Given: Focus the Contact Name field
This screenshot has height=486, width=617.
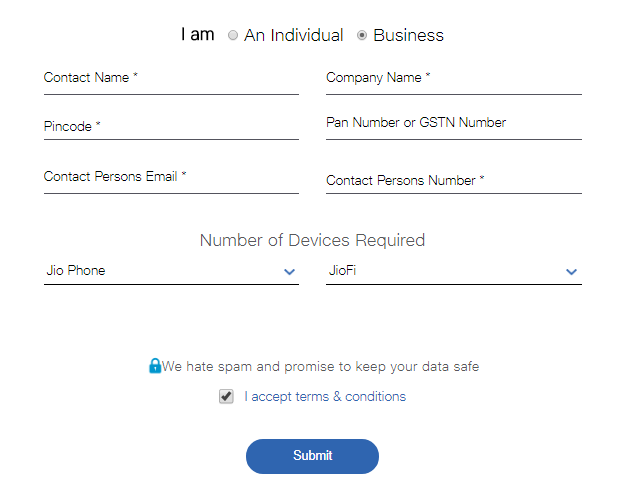Looking at the screenshot, I should click(171, 80).
